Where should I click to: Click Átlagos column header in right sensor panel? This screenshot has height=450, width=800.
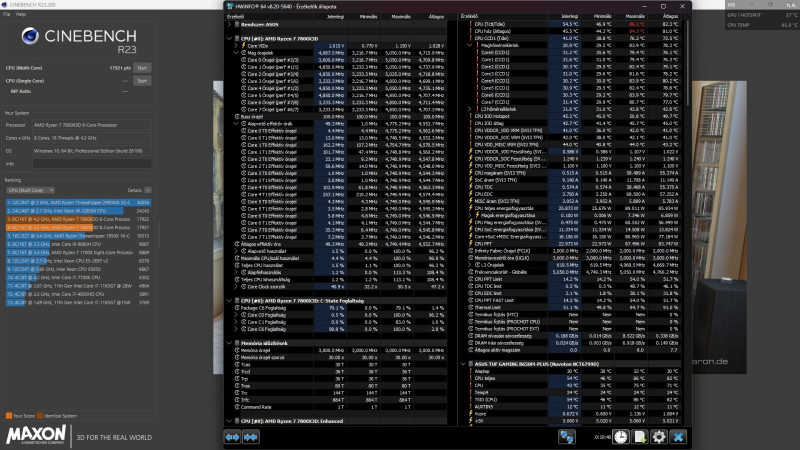[x=670, y=16]
